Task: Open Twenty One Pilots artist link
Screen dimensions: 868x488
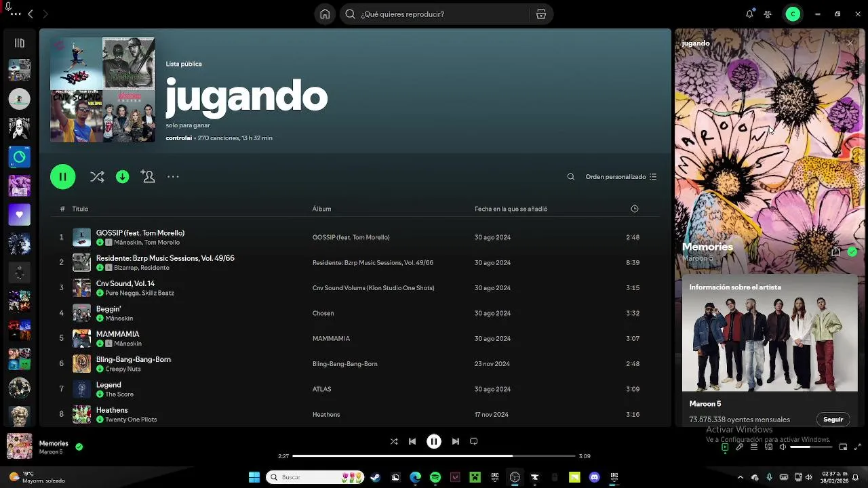Action: (131, 420)
